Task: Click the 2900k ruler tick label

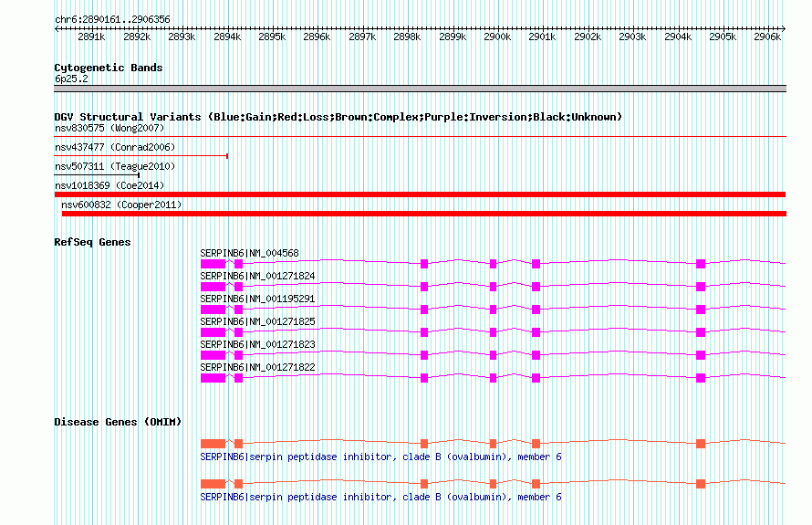Action: click(497, 37)
